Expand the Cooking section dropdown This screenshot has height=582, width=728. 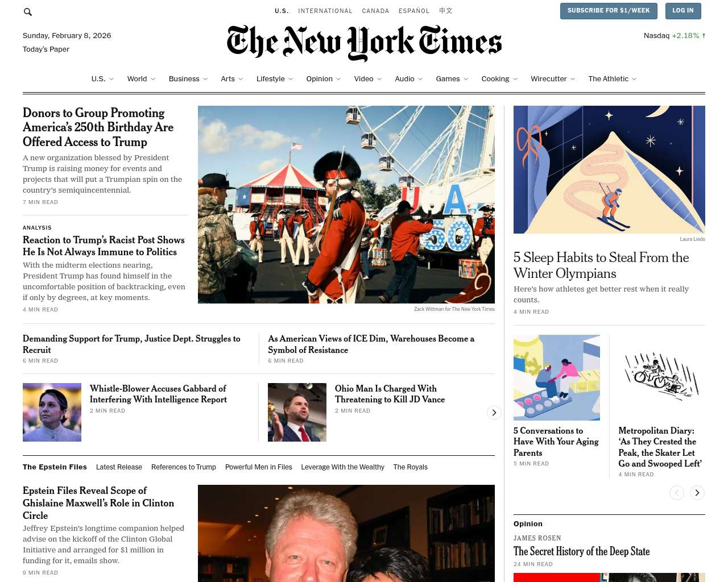[x=499, y=79]
